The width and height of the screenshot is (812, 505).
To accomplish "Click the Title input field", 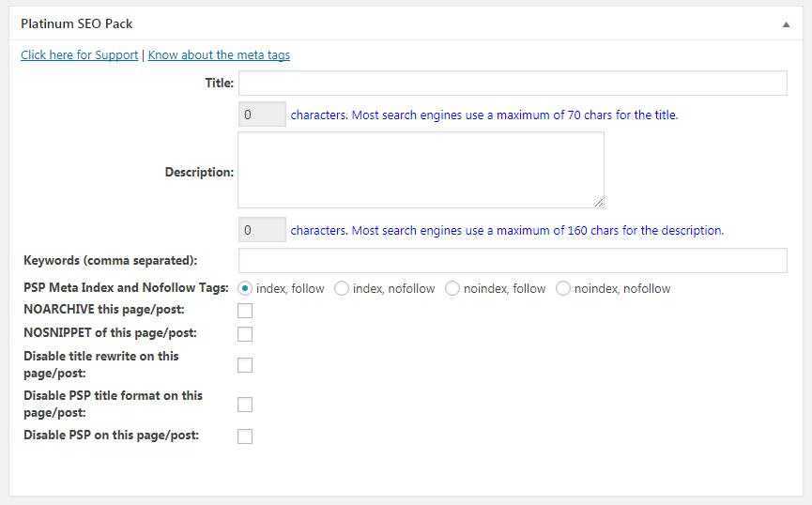I will 512,84.
